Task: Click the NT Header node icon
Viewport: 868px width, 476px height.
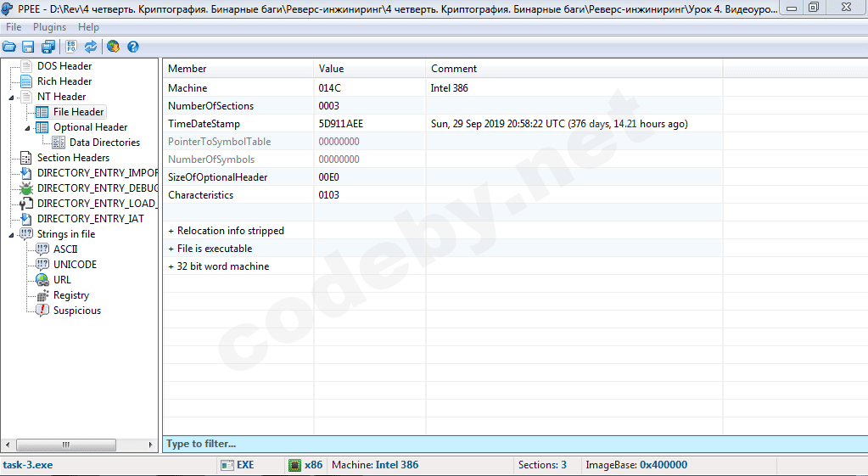Action: [26, 97]
